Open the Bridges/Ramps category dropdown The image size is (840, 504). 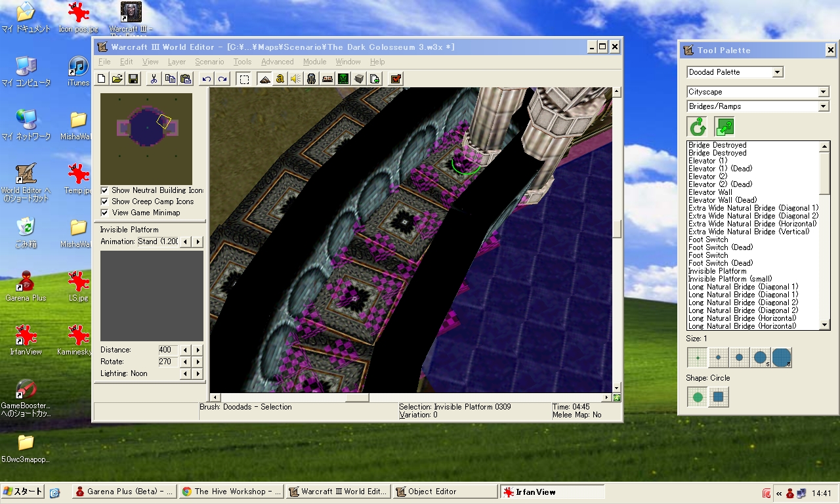pyautogui.click(x=824, y=106)
